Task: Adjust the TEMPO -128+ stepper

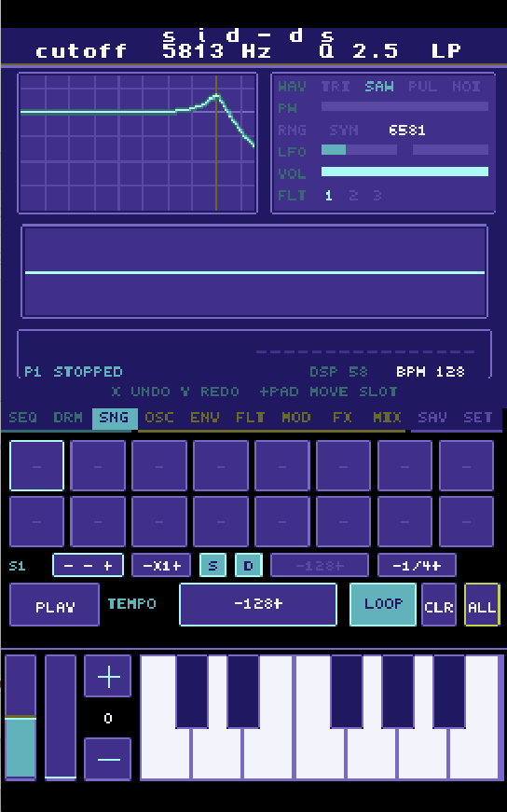Action: point(258,604)
